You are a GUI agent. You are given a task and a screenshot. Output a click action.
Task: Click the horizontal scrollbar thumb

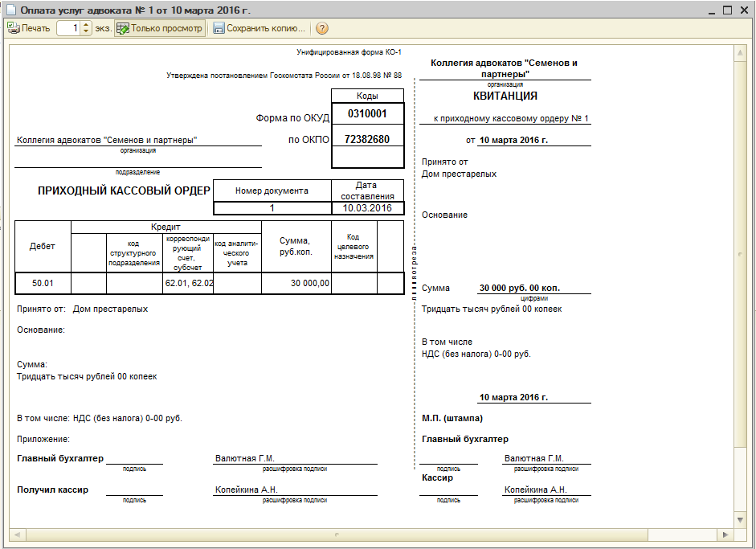point(337,535)
